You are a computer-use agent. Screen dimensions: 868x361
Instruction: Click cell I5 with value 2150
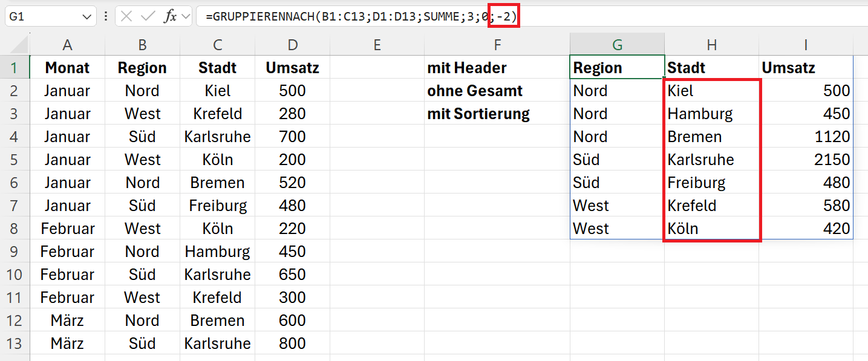pyautogui.click(x=806, y=160)
